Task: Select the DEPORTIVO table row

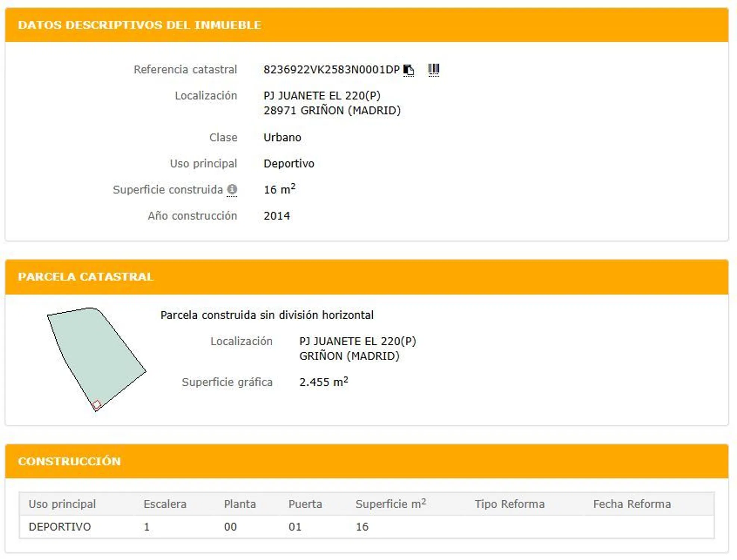Action: (60, 527)
